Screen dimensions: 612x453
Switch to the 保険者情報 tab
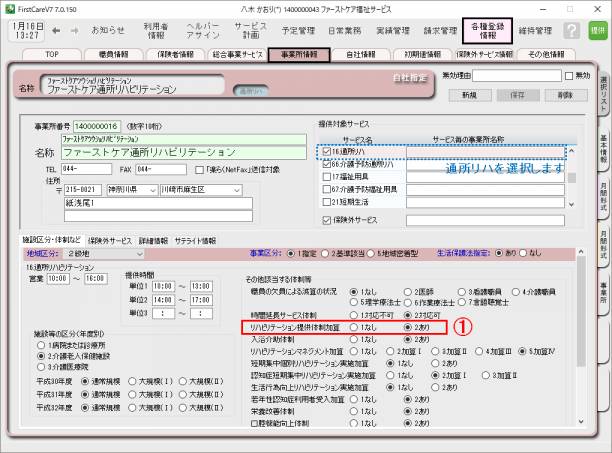pyautogui.click(x=178, y=54)
